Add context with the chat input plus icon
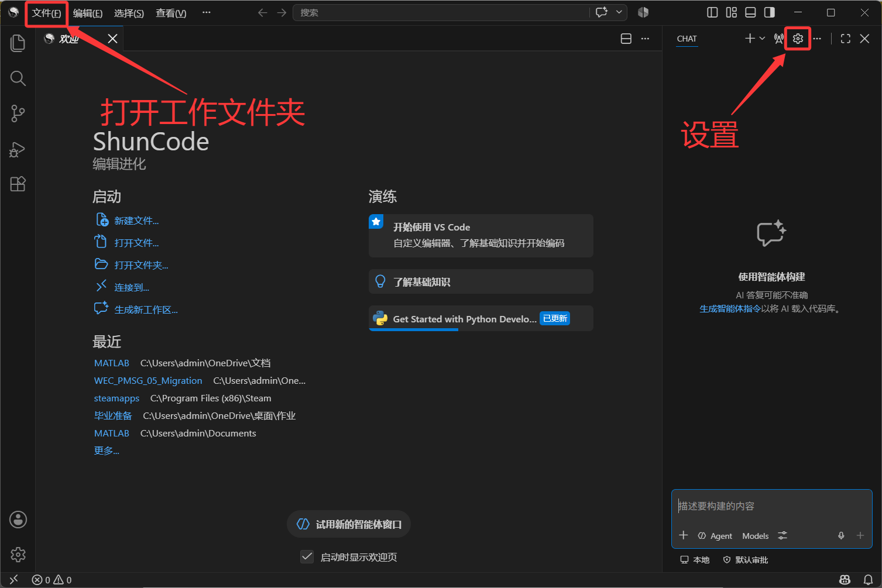Image resolution: width=882 pixels, height=588 pixels. tap(683, 535)
